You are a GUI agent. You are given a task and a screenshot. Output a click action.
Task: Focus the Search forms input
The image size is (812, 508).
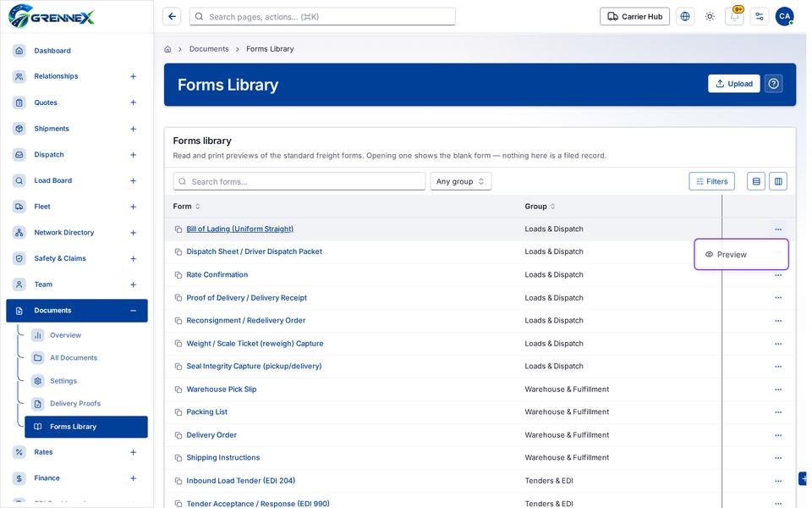coord(299,181)
